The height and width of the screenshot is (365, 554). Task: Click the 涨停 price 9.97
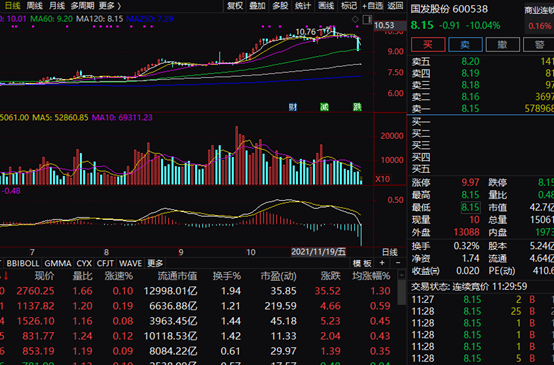click(x=470, y=182)
